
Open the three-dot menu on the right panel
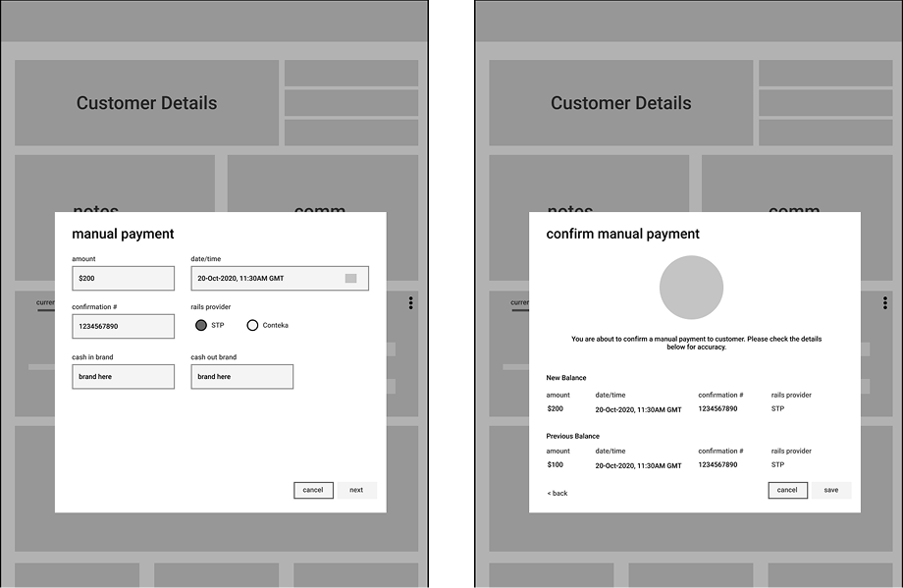(885, 302)
